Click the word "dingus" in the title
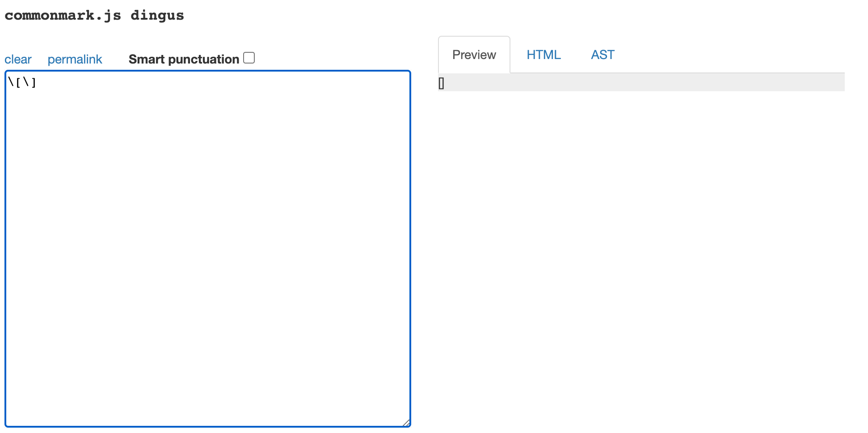 [x=157, y=16]
